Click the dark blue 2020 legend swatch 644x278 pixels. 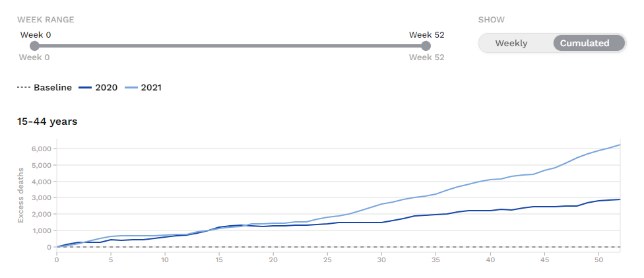(x=85, y=87)
